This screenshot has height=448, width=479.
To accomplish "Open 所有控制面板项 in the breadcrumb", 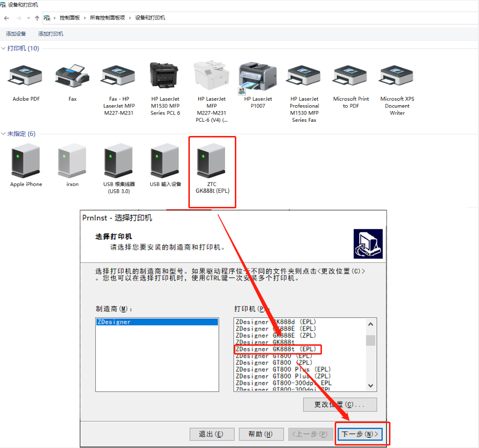I will pos(107,18).
